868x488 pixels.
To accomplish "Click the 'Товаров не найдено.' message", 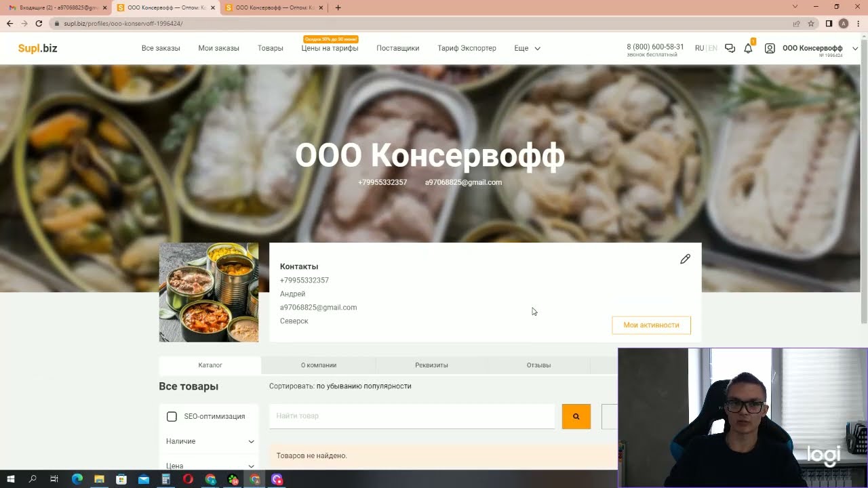I will click(311, 455).
